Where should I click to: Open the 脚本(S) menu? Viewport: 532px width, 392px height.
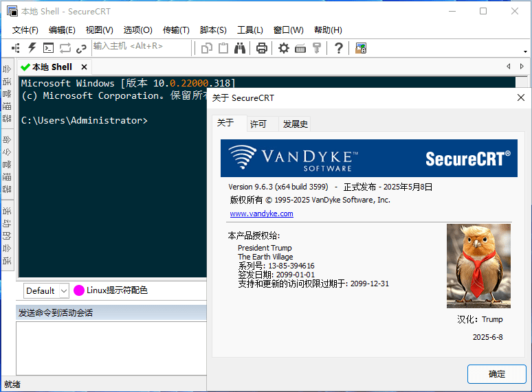tap(213, 30)
